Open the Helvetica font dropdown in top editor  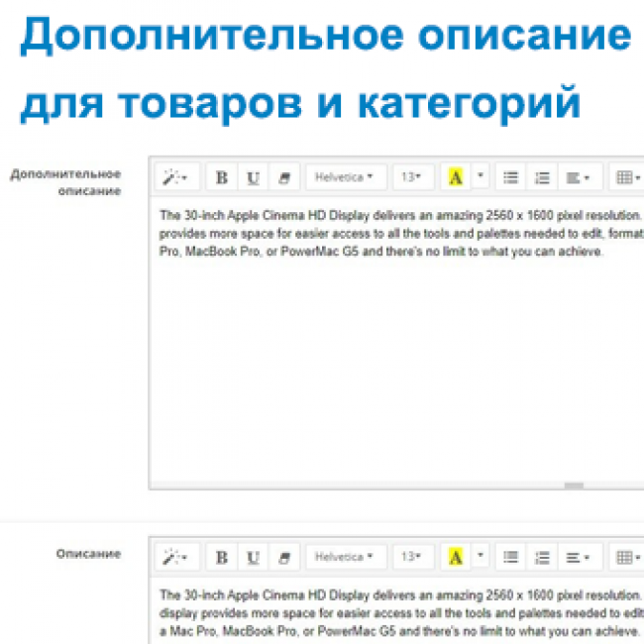(x=344, y=177)
